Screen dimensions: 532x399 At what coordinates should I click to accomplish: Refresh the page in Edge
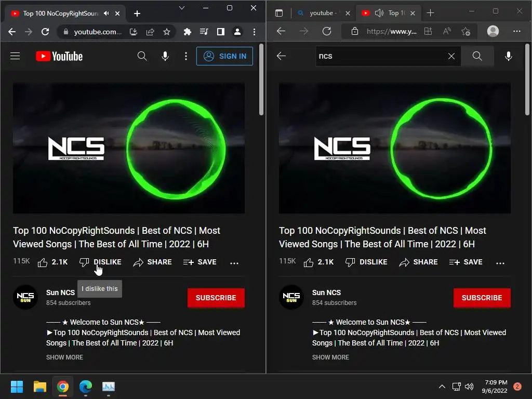(x=327, y=31)
